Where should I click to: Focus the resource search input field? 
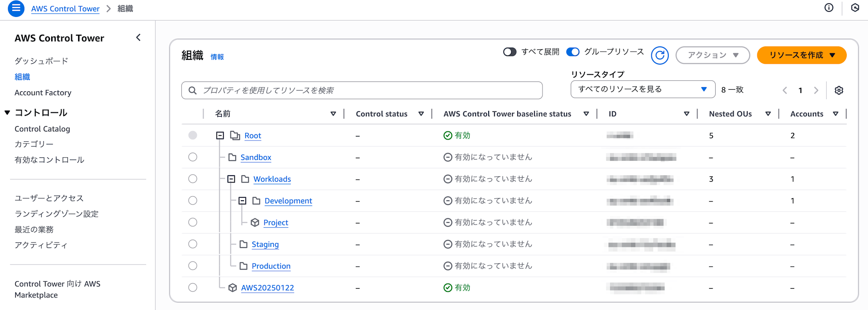click(362, 90)
